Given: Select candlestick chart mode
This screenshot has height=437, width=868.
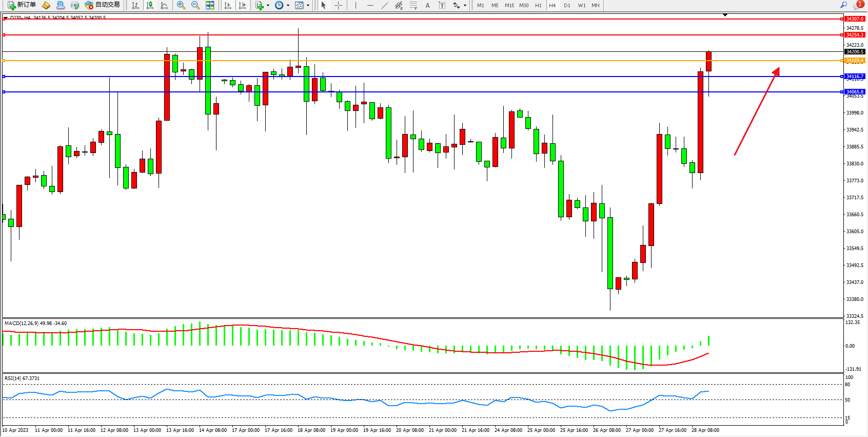Looking at the screenshot, I should 150,5.
